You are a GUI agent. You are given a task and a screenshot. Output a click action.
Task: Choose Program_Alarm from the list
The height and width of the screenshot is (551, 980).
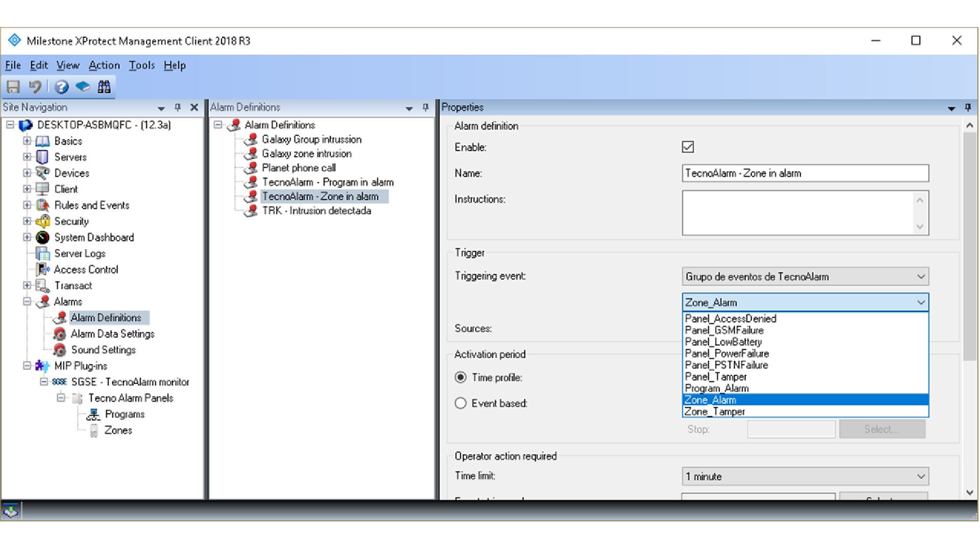click(x=805, y=389)
